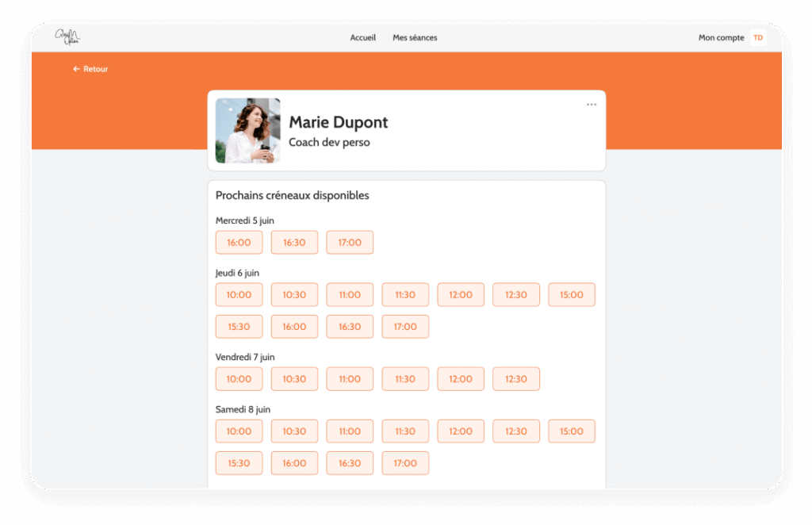
Task: Go to Mes séances page
Action: [x=415, y=37]
